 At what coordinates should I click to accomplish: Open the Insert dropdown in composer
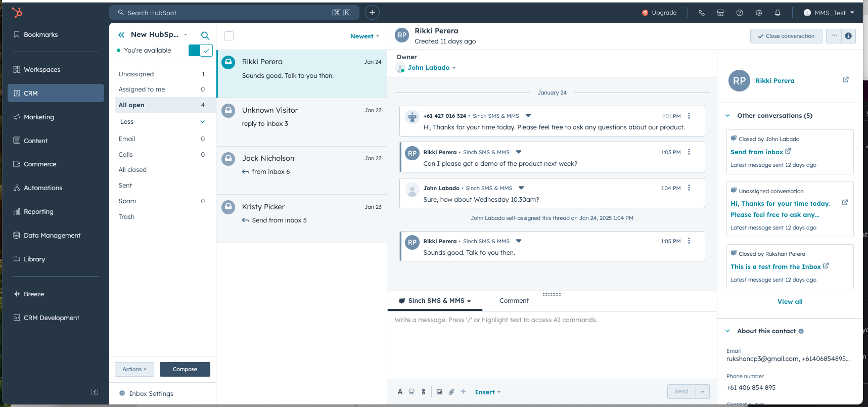(x=487, y=392)
